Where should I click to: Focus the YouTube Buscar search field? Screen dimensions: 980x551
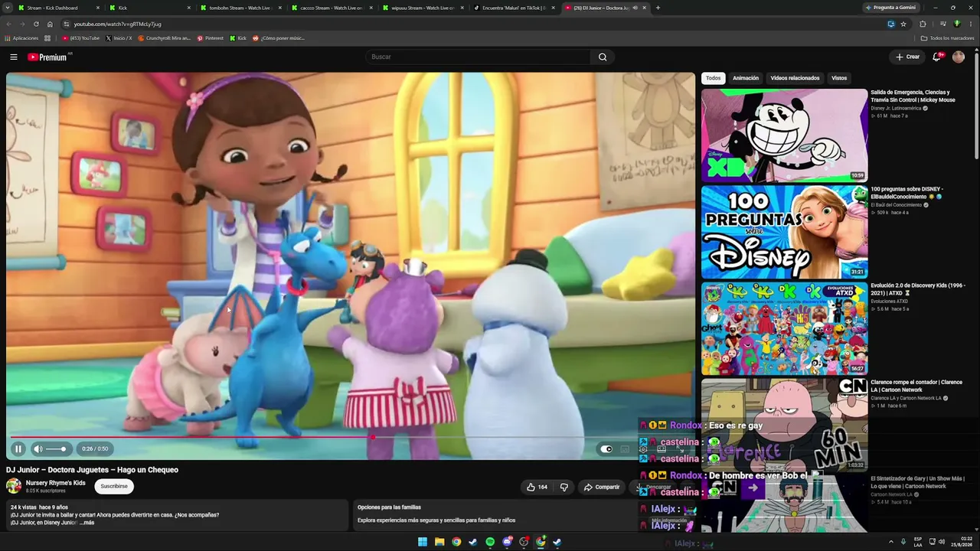(479, 57)
